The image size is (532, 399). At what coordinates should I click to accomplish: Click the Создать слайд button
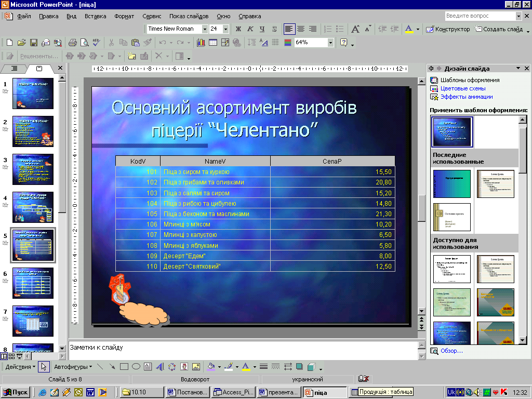click(x=498, y=29)
